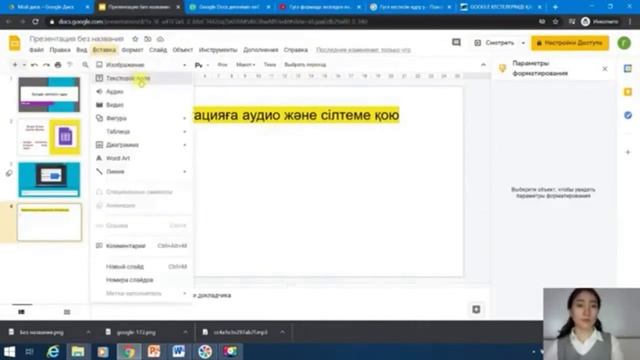Open options for google-172.png download

(185, 332)
